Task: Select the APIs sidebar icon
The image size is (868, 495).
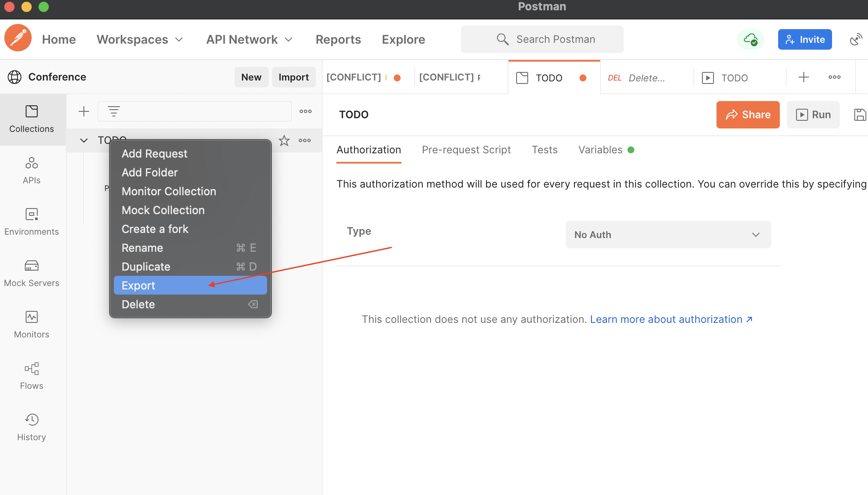Action: click(32, 170)
